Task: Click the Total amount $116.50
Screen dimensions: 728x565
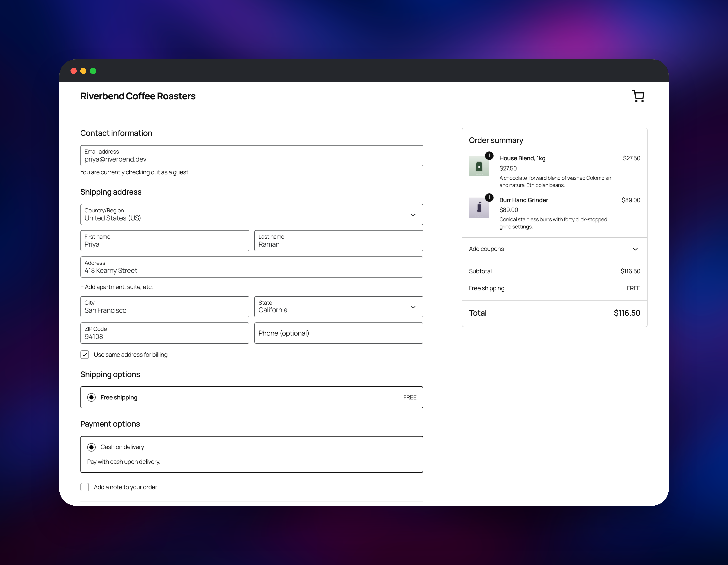Action: click(627, 313)
